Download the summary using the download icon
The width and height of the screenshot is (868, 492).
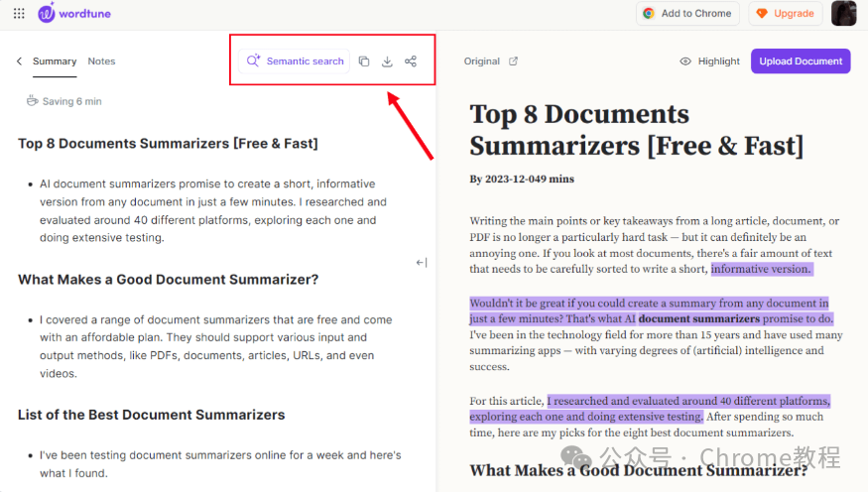[387, 61]
